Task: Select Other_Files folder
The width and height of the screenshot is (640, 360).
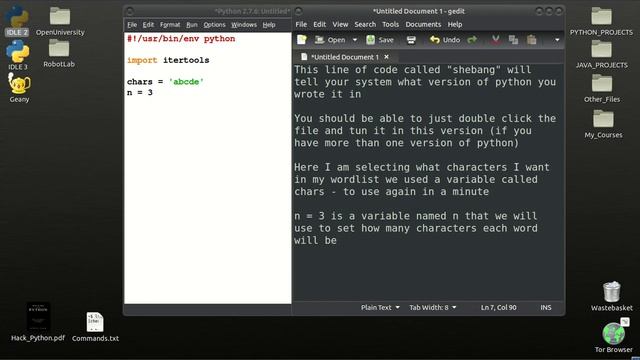Action: pos(602,88)
